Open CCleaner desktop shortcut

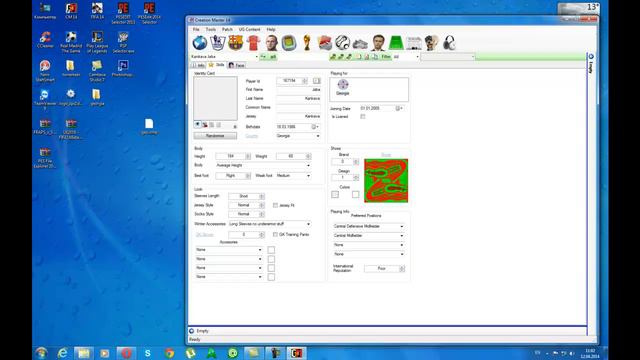coord(45,40)
